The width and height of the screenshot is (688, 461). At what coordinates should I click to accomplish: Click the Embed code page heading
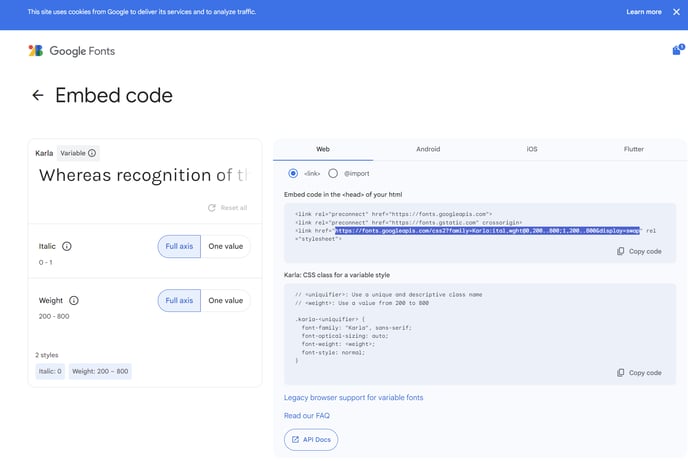pos(114,95)
